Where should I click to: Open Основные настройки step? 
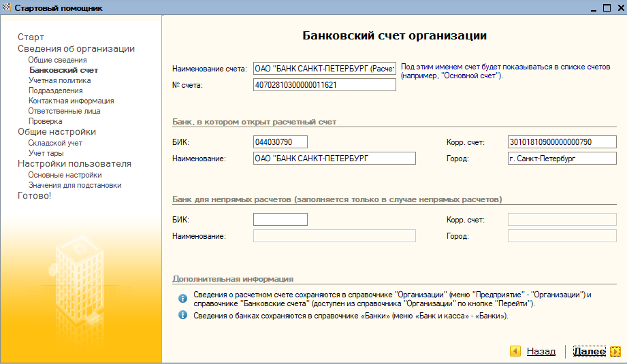click(x=65, y=175)
